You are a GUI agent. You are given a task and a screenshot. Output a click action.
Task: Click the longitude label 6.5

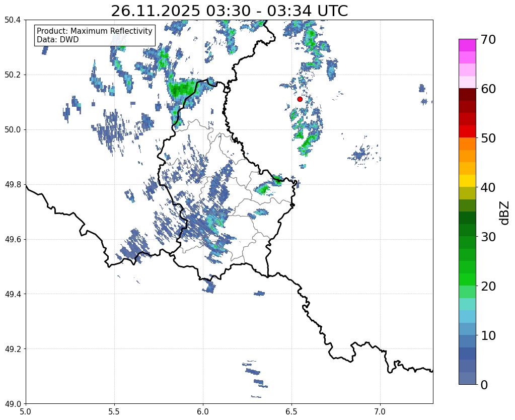coord(291,411)
